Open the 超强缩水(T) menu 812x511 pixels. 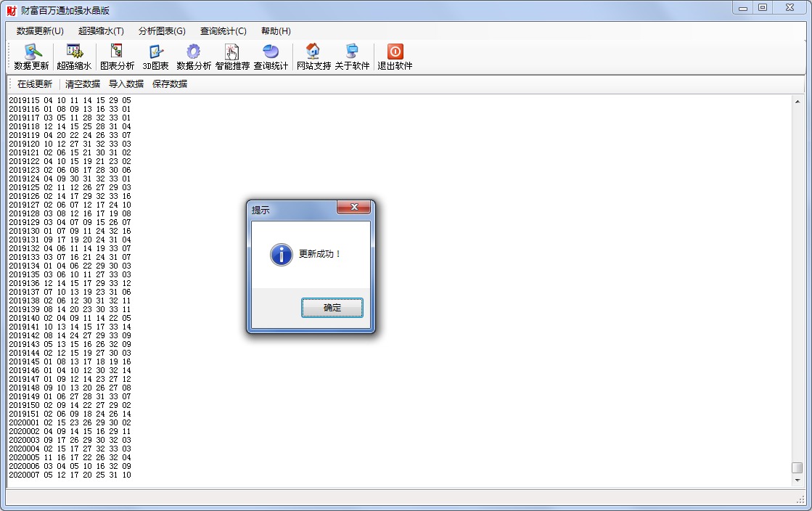pos(101,31)
